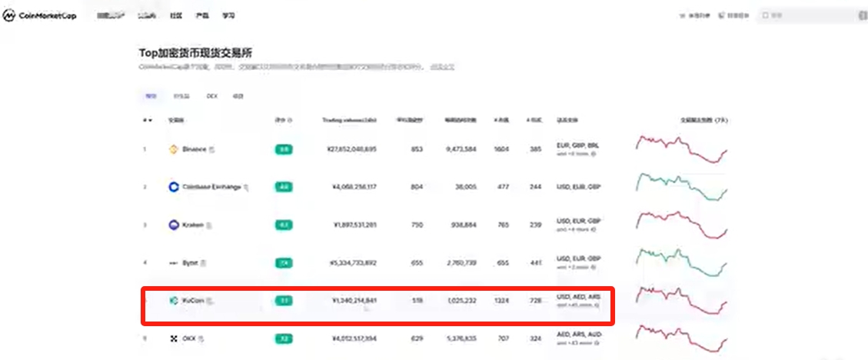Viewport: 868px width, 360px height.
Task: Open the Coinbase Exchange name link
Action: pos(211,187)
